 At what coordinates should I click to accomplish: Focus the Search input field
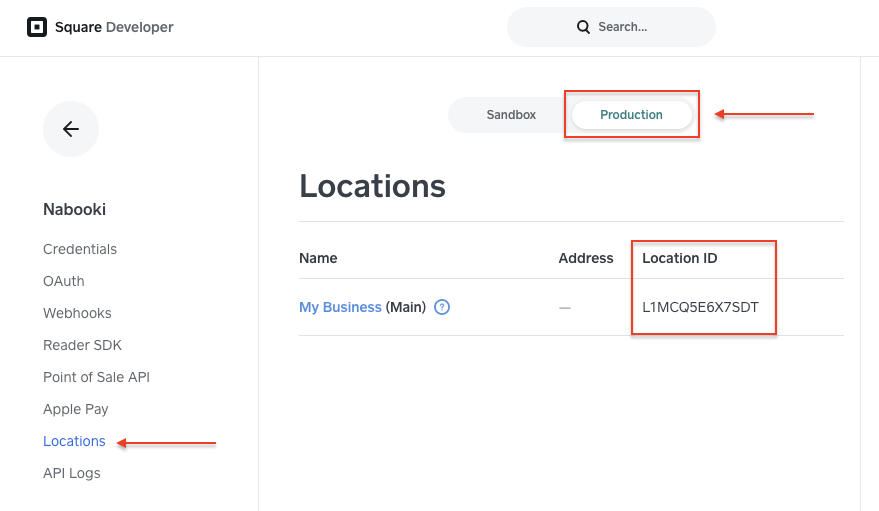[611, 27]
